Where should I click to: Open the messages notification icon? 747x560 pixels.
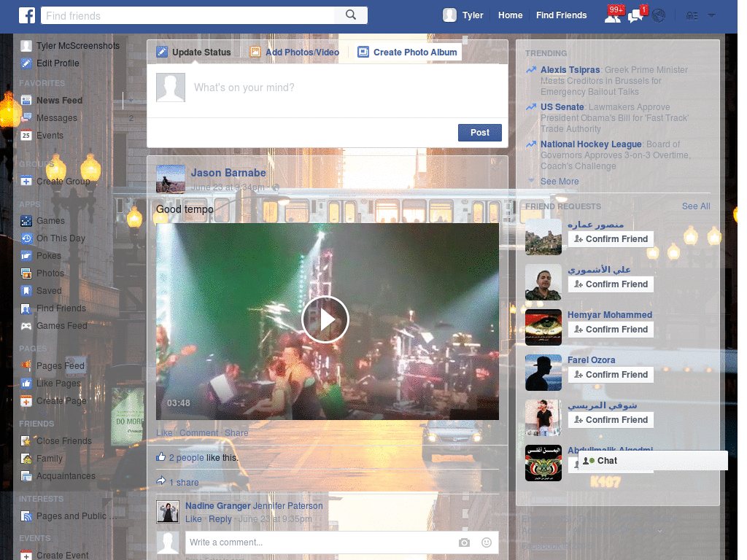click(x=636, y=15)
